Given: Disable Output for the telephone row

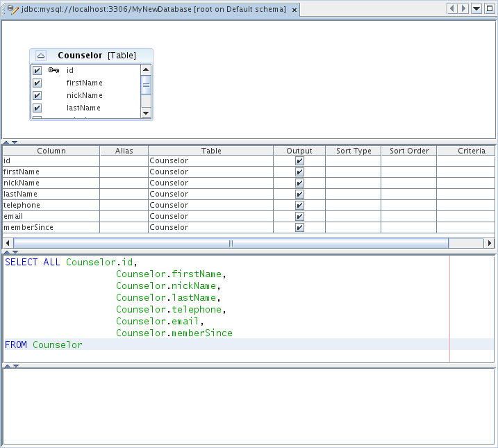Looking at the screenshot, I should click(x=299, y=205).
